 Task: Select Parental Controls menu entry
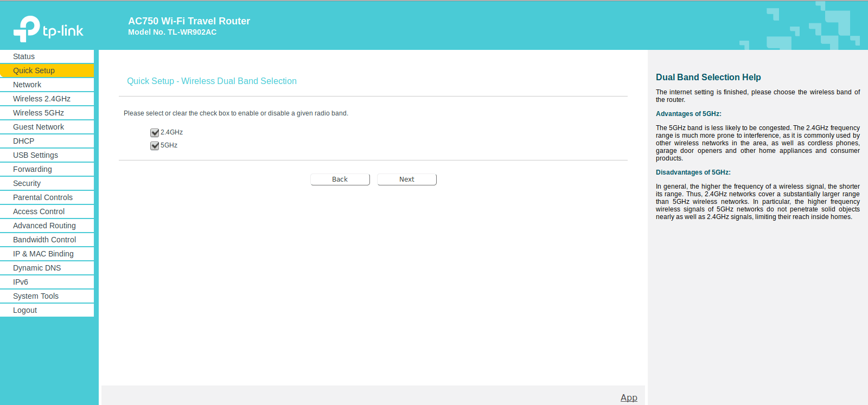tap(47, 197)
